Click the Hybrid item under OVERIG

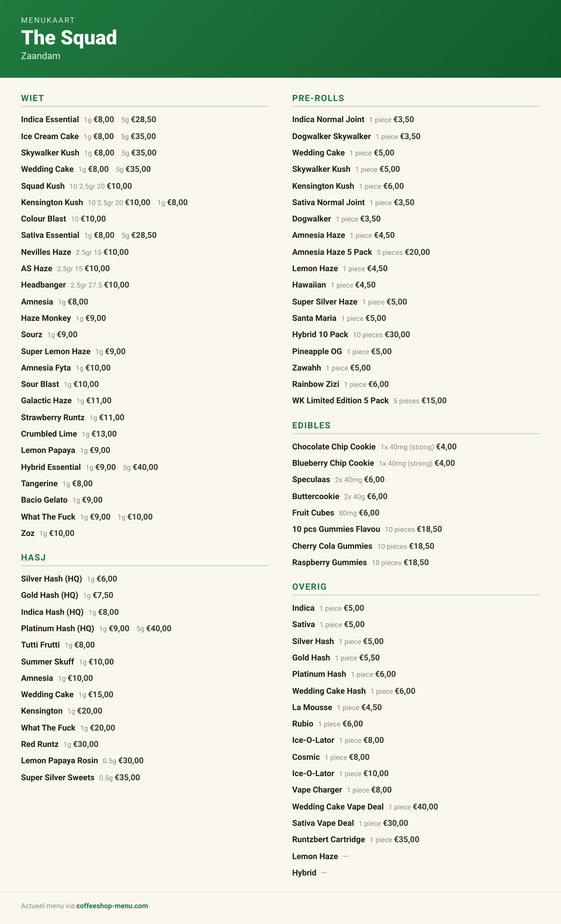pyautogui.click(x=304, y=873)
